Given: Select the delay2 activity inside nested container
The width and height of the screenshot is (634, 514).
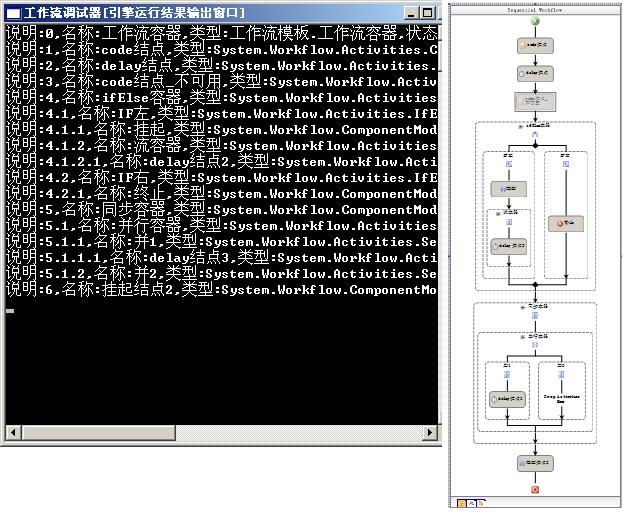Looking at the screenshot, I should [509, 246].
